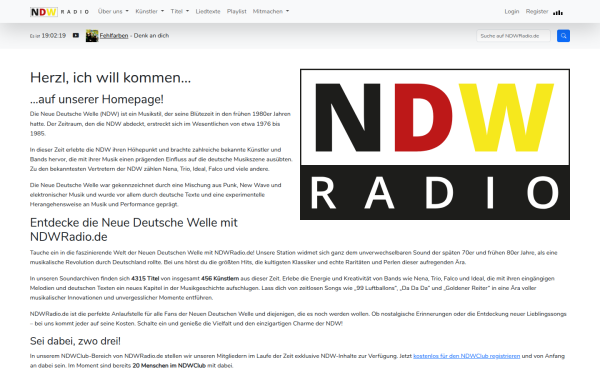
Task: Expand the Mitmachen dropdown menu
Action: tap(271, 11)
